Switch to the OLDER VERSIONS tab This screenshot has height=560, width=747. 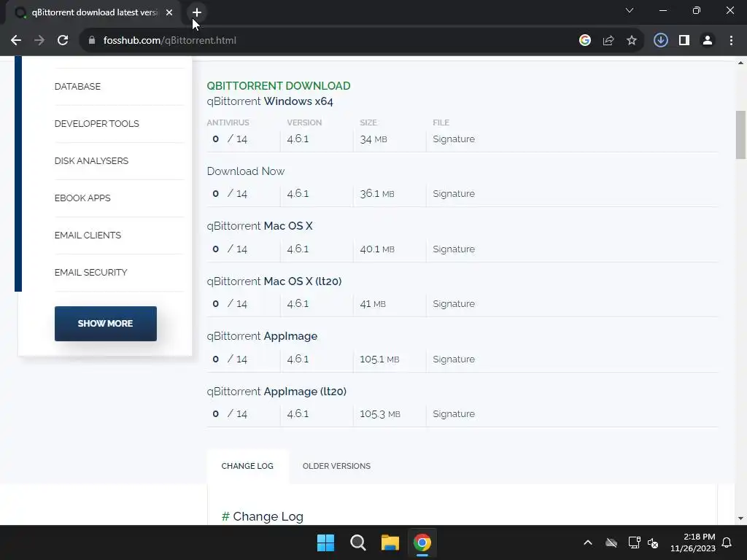[336, 466]
